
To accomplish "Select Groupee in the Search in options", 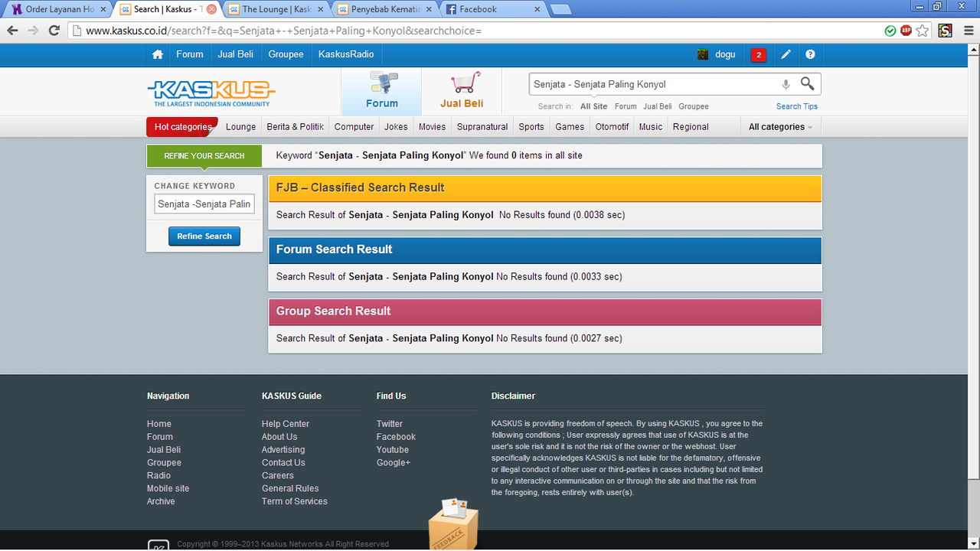I will (x=694, y=106).
